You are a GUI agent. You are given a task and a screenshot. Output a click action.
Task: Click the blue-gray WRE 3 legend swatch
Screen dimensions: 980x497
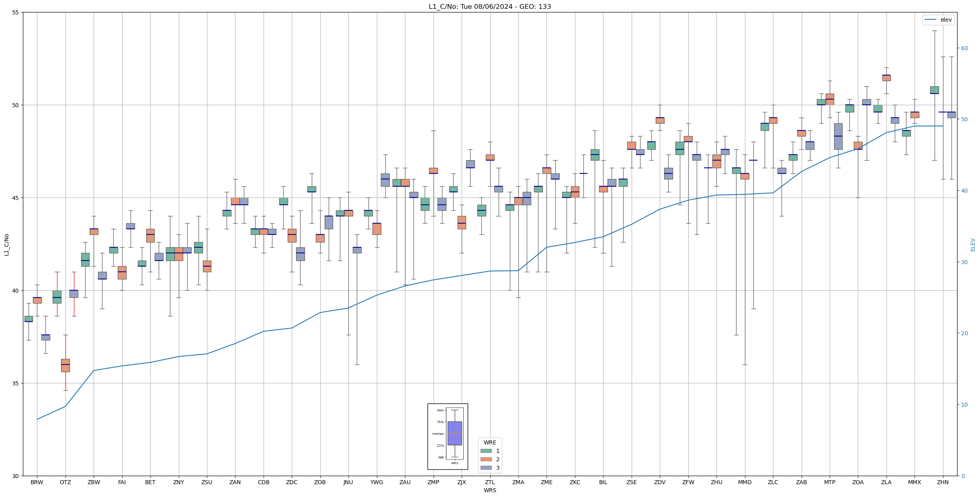(x=486, y=468)
